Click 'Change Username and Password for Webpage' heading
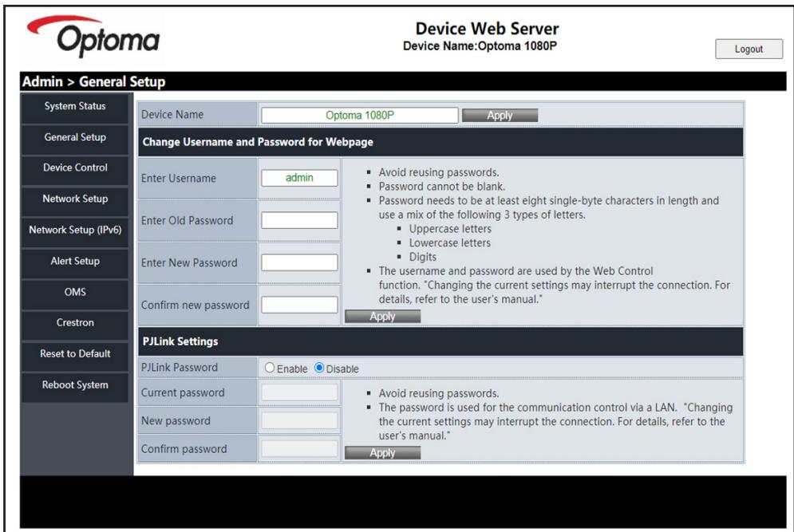This screenshot has height=532, width=794. pyautogui.click(x=258, y=142)
